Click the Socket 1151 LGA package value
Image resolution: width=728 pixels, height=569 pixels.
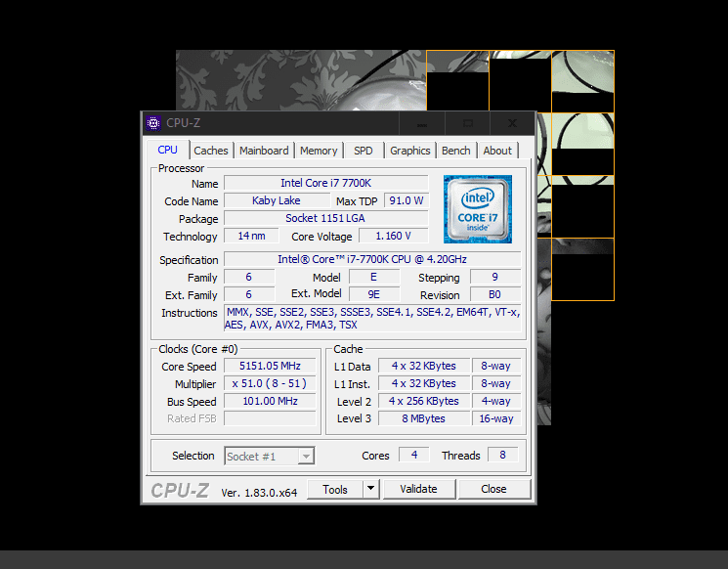(326, 218)
